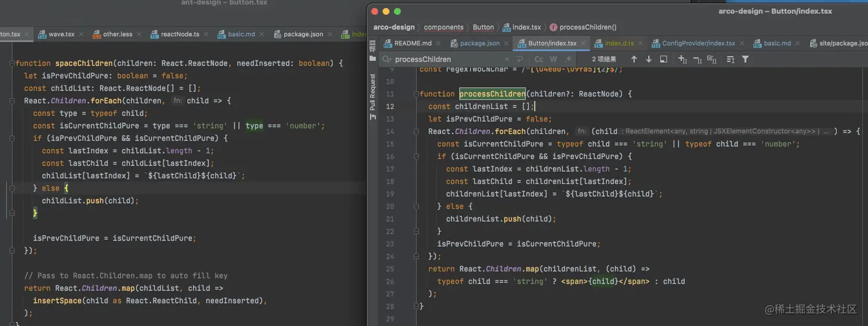Collapse forEach callback fold at line 14
Screen dimensions: 868x326
[x=416, y=131]
